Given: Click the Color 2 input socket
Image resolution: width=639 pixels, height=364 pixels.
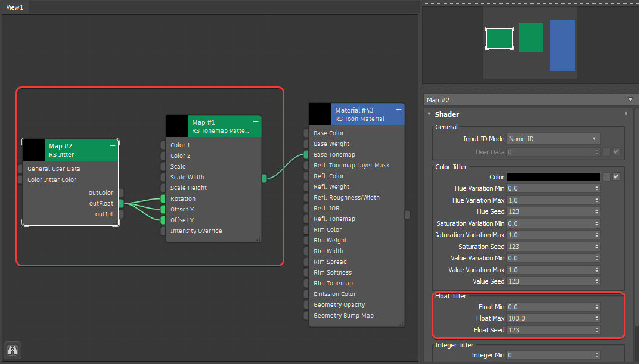Looking at the screenshot, I should click(x=163, y=156).
